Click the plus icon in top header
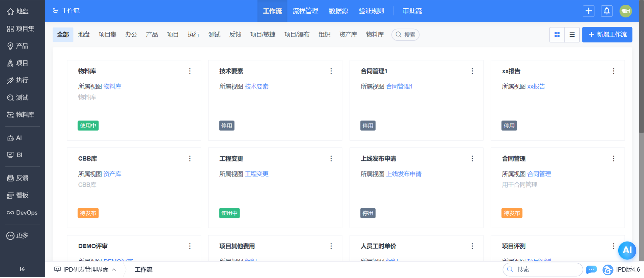This screenshot has height=278, width=644. point(588,11)
